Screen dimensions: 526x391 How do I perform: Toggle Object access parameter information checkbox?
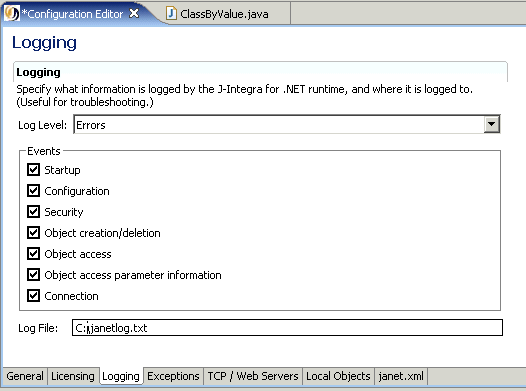click(x=34, y=275)
